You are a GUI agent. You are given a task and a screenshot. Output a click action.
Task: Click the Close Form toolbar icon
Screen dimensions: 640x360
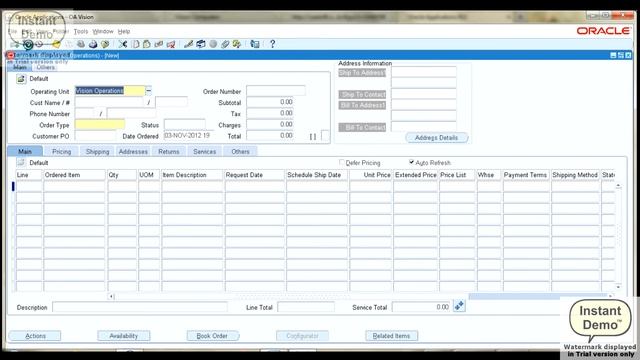105,44
